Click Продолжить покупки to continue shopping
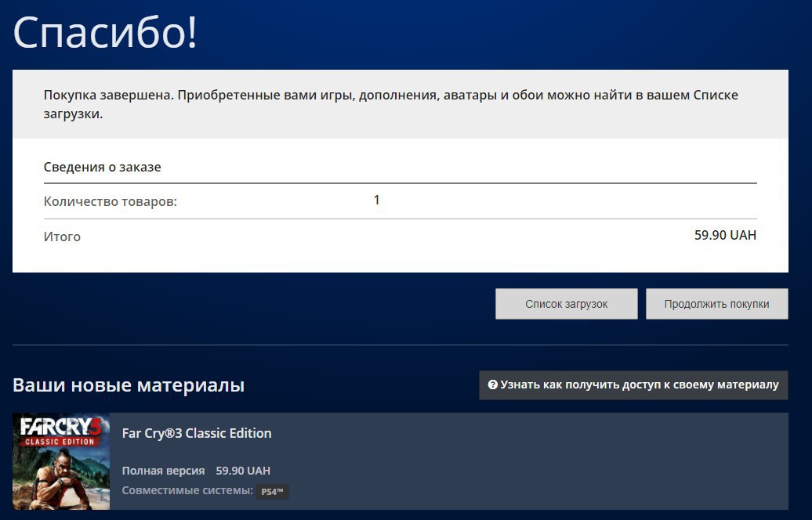812x520 pixels. pos(716,304)
